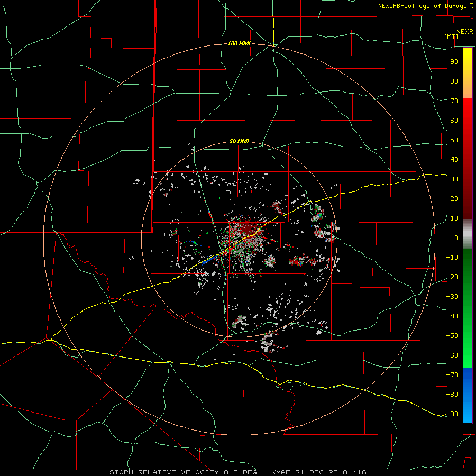The height and width of the screenshot is (476, 476).
Task: Click the 20 value on the color scale
Action: pyautogui.click(x=454, y=198)
